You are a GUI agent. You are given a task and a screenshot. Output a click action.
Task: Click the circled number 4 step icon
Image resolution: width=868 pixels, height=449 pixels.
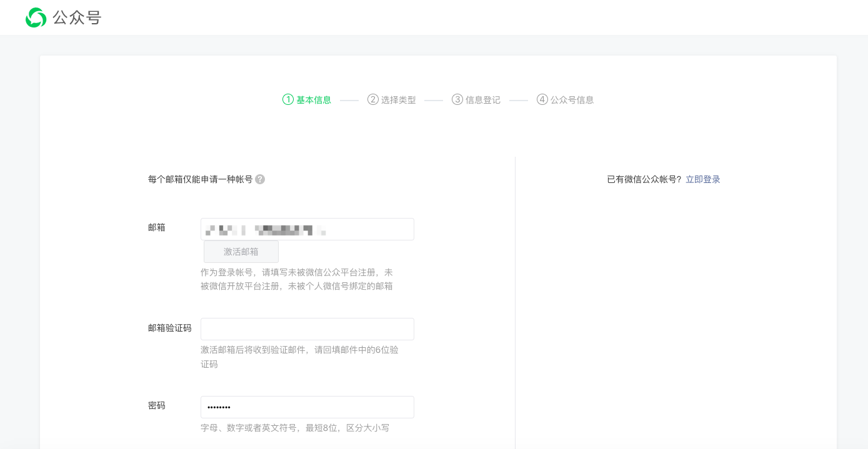tap(542, 99)
